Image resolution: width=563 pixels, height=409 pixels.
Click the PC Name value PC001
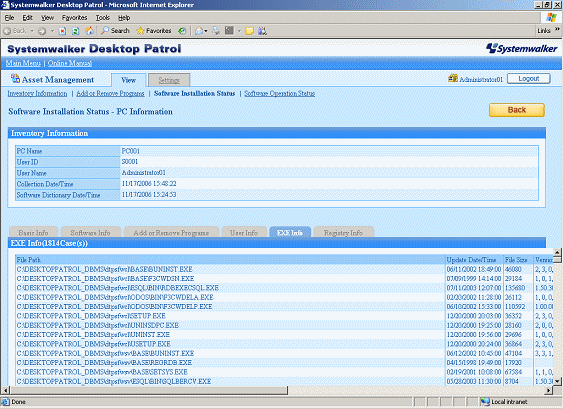coord(131,151)
